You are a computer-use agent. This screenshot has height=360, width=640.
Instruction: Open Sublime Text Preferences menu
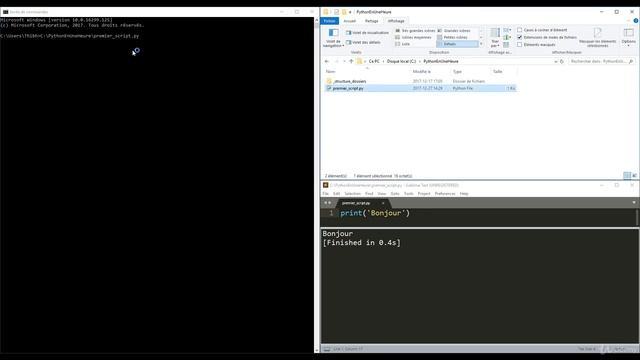[445, 193]
